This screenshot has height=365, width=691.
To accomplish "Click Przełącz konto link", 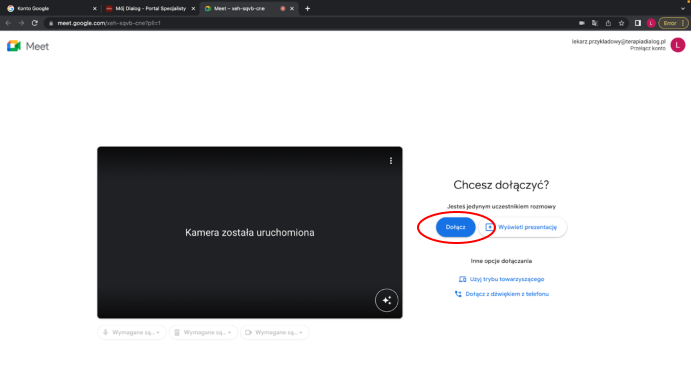I will coord(647,48).
